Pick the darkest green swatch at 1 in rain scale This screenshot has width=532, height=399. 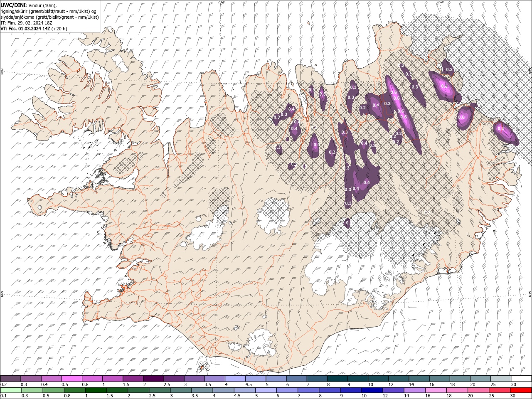pyautogui.click(x=96, y=390)
